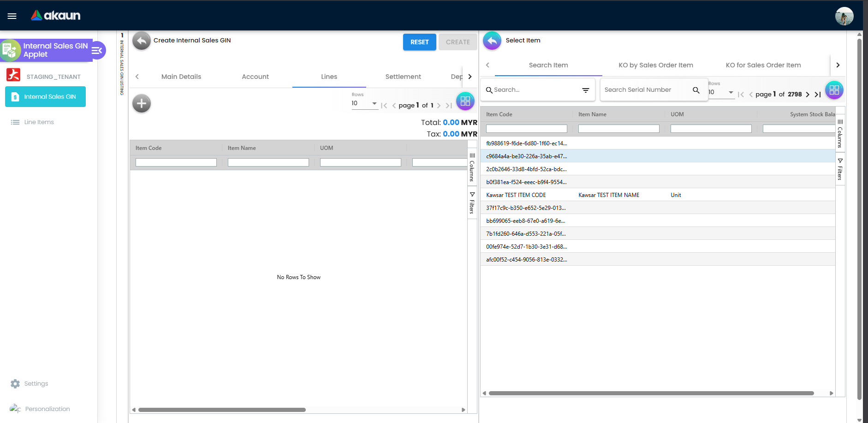
Task: Select item row c9684a4a-be30-226a
Action: [x=658, y=156]
